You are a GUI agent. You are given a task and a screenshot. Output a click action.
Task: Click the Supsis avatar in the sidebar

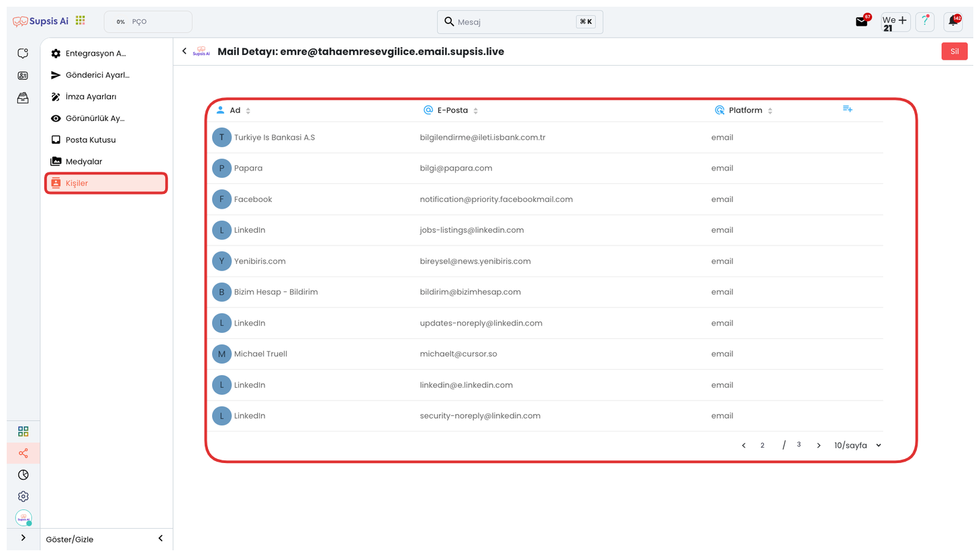(23, 518)
